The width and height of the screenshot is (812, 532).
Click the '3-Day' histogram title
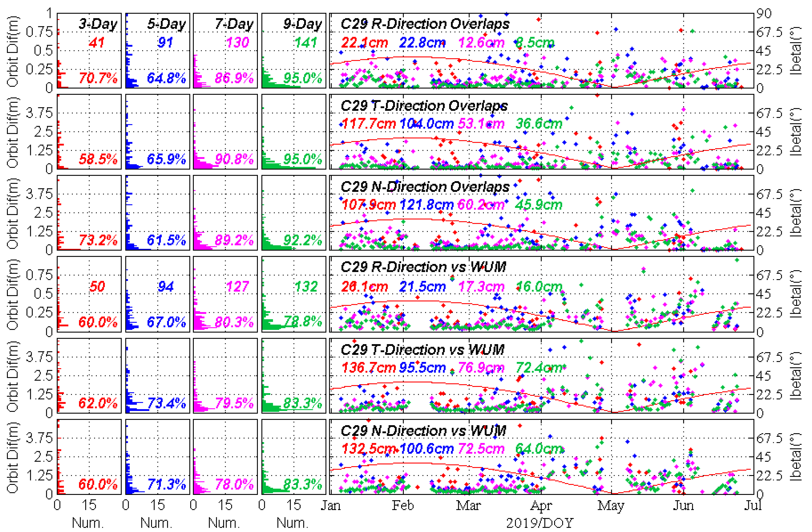[x=98, y=24]
